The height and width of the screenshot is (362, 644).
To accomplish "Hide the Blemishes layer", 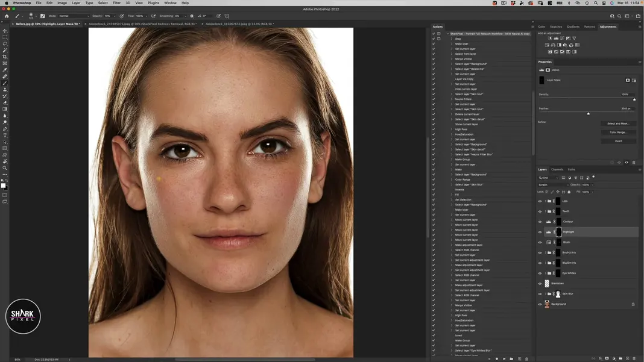I will (x=540, y=284).
